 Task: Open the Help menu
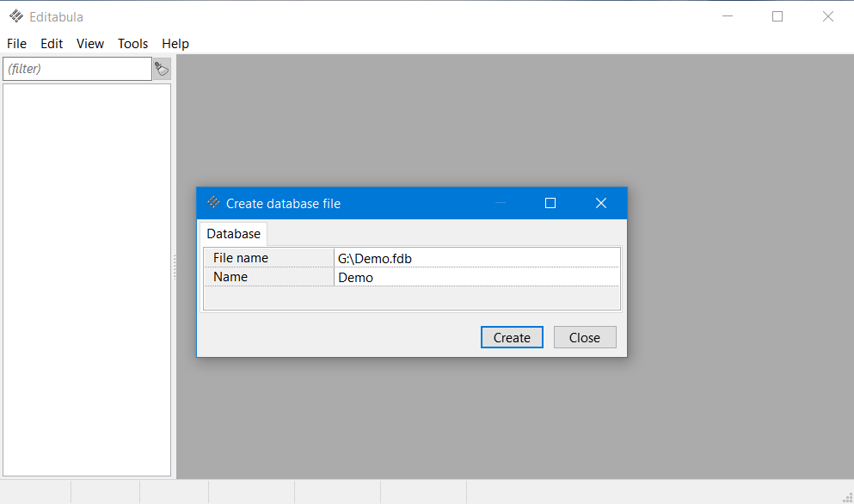(175, 44)
